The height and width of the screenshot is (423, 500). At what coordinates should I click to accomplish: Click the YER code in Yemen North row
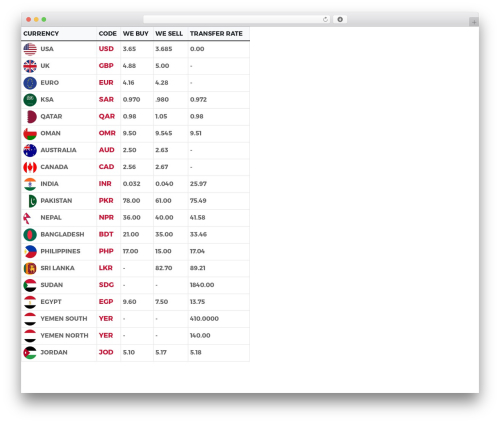tap(106, 335)
